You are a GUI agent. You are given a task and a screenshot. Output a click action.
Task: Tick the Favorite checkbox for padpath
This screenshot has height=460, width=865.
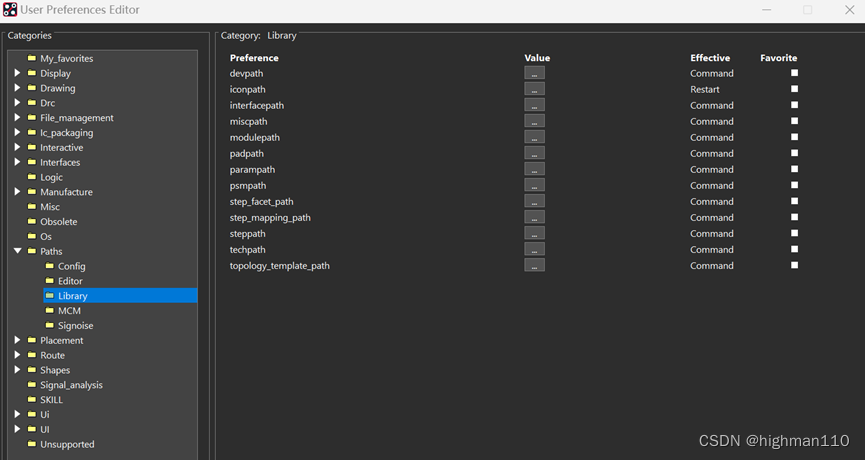pos(795,153)
